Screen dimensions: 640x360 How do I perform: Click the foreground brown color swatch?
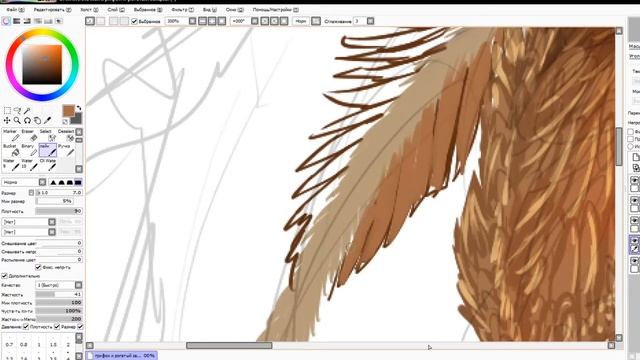[69, 111]
